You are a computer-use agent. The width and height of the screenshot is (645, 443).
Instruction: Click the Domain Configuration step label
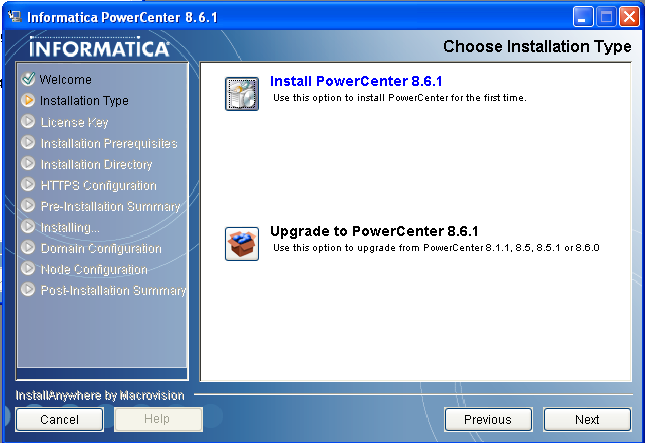point(101,248)
